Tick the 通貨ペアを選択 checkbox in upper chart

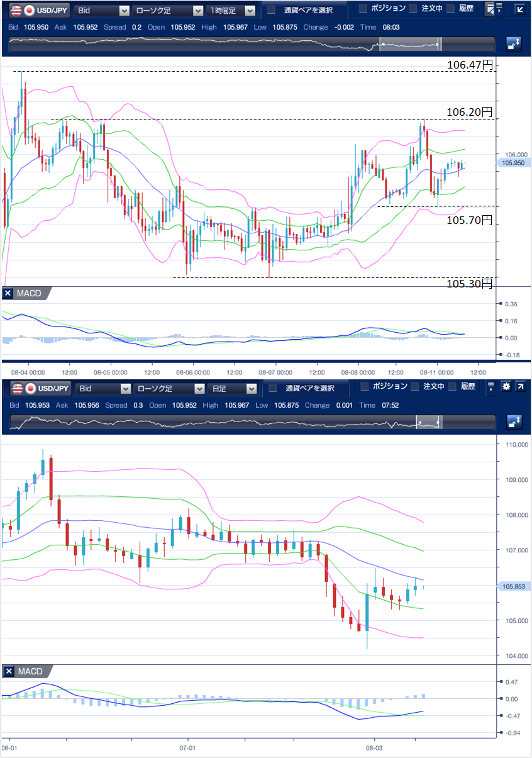[x=271, y=10]
